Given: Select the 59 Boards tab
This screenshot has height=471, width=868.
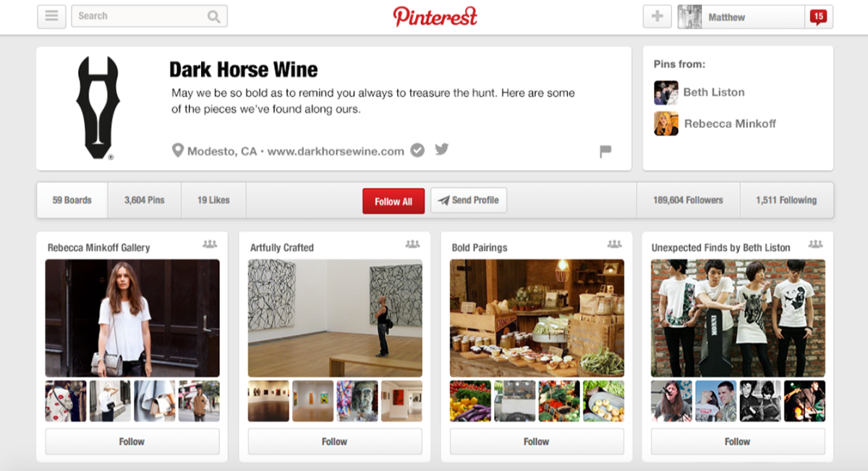Looking at the screenshot, I should click(72, 200).
